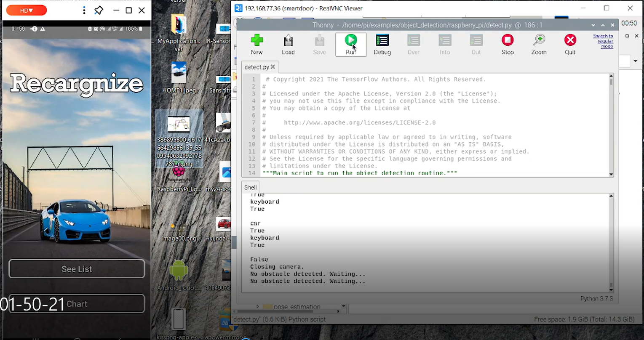Viewport: 644px width, 340px height.
Task: Click the 'False' line in shell output
Action: (x=259, y=260)
